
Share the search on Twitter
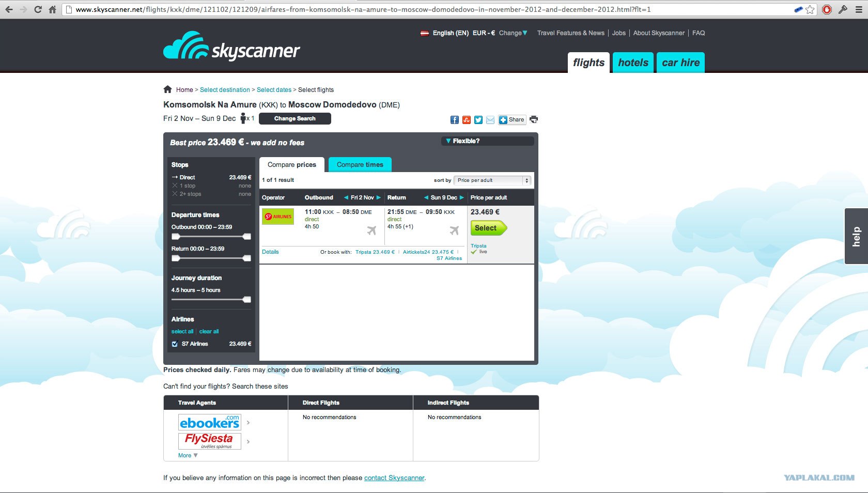coord(478,120)
